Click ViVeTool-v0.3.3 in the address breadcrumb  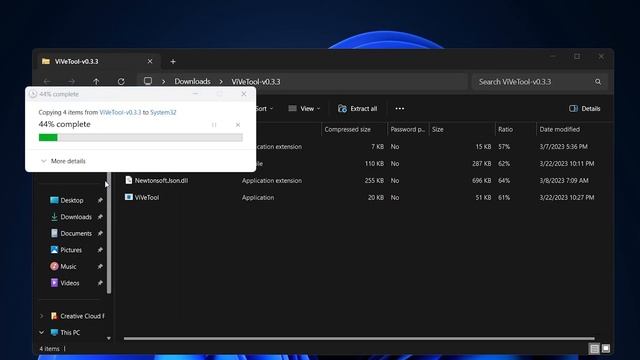pos(256,82)
